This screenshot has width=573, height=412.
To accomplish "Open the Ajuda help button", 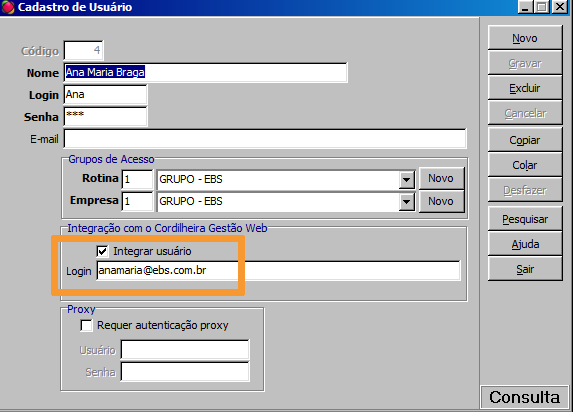I will pos(525,244).
